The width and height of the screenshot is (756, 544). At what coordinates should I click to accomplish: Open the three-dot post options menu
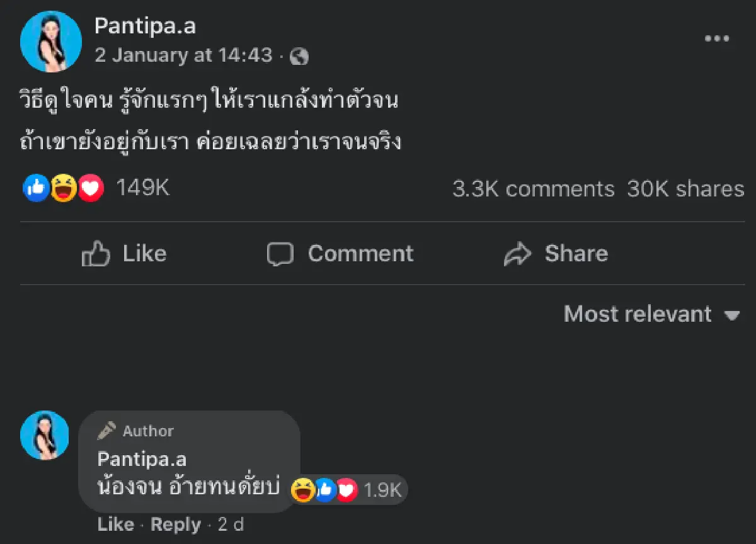point(717,38)
